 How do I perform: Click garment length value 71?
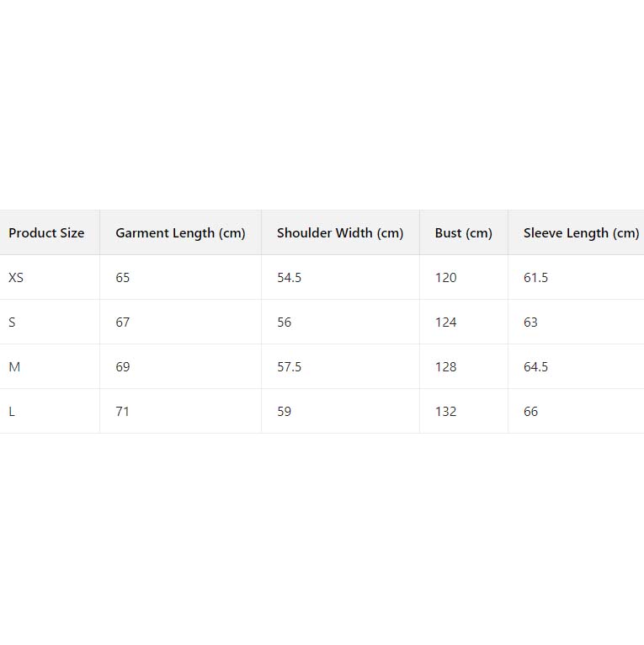(x=123, y=412)
